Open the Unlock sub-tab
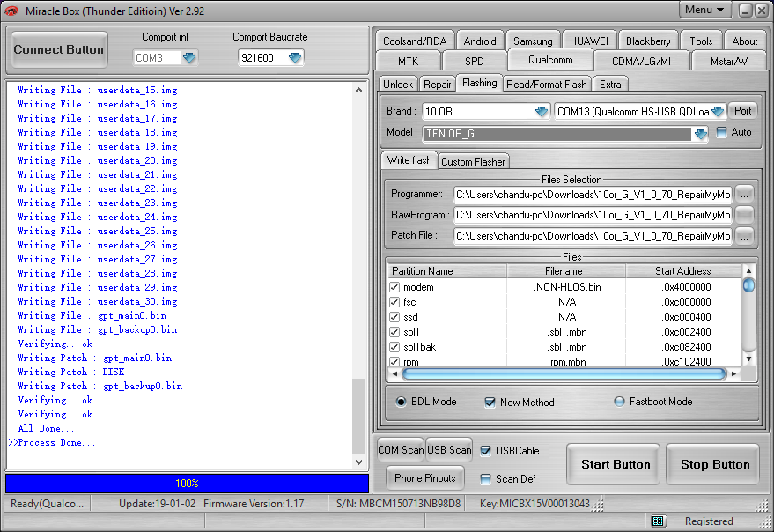 coord(398,85)
